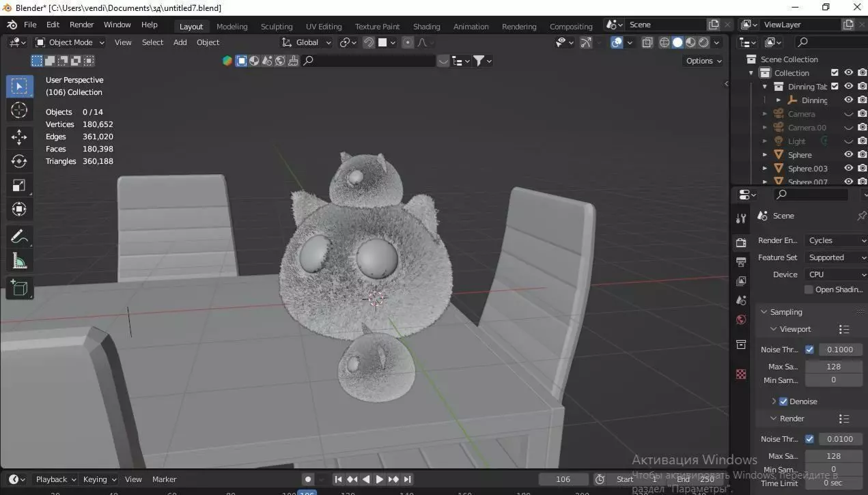Hide the Collection in viewport
Viewport: 868px width, 495px height.
point(848,72)
